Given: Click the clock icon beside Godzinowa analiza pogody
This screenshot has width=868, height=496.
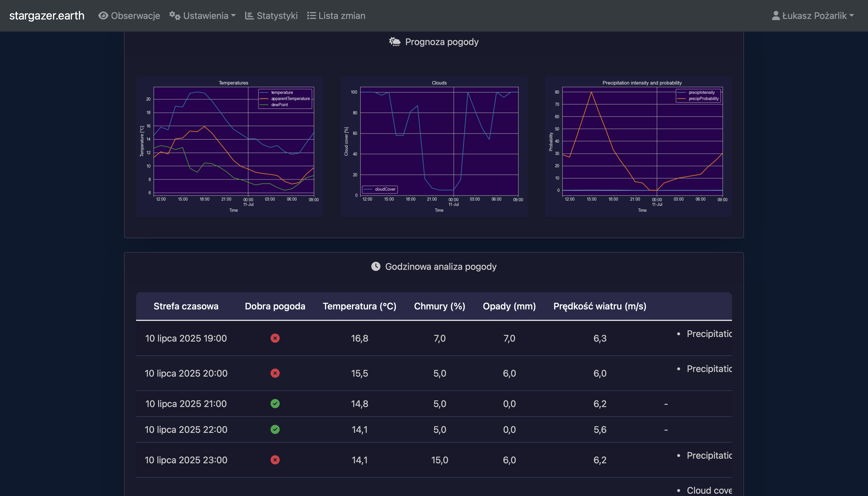Looking at the screenshot, I should click(375, 266).
